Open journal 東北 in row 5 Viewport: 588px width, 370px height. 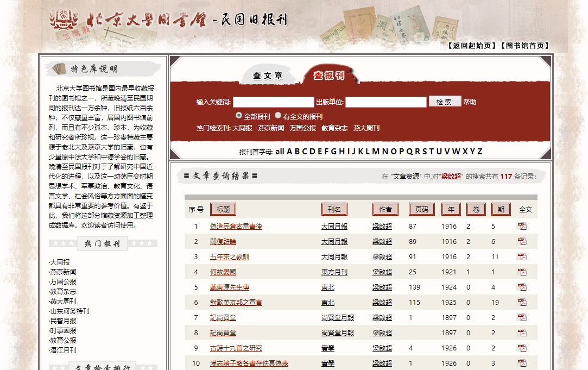328,287
